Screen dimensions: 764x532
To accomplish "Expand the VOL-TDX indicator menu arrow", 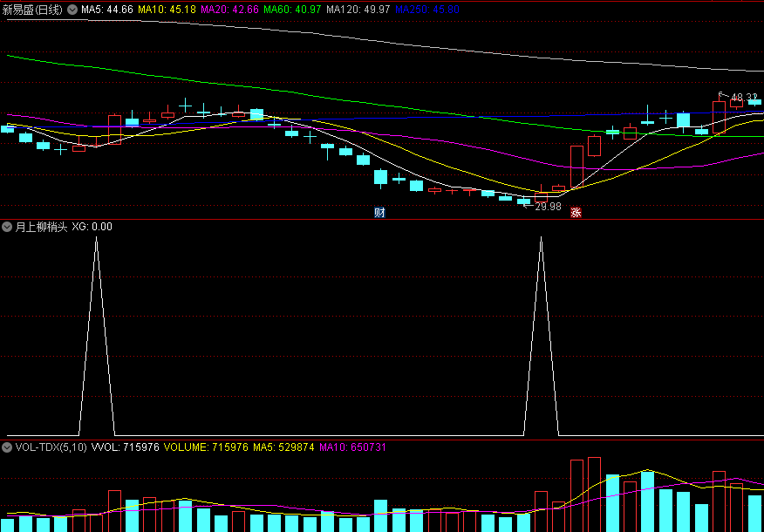I will 7,447.
